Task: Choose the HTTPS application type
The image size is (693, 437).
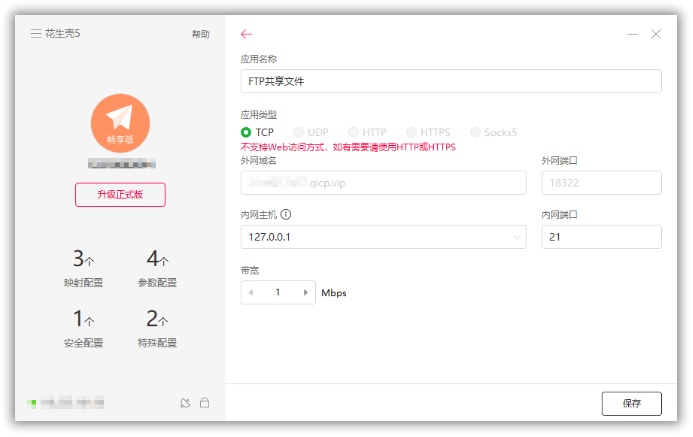Action: click(412, 132)
